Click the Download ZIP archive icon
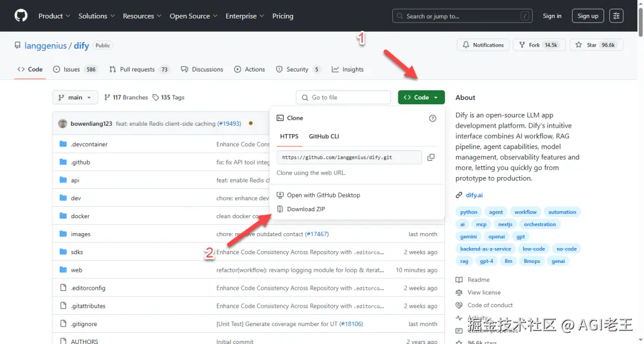 280,209
